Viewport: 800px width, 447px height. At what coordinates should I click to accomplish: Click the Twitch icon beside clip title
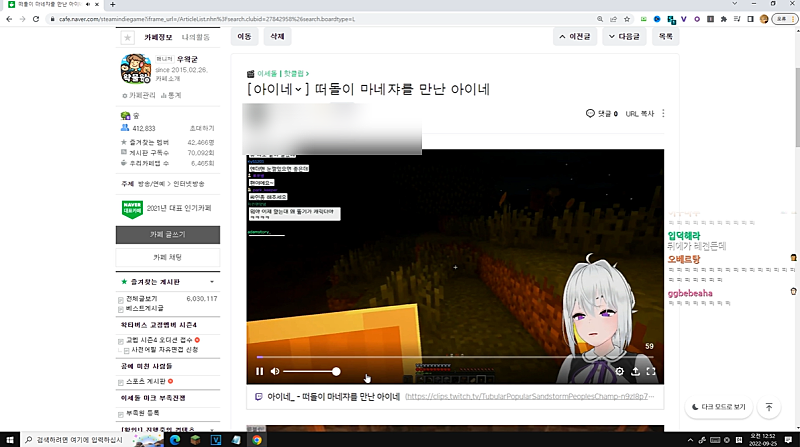pyautogui.click(x=259, y=396)
